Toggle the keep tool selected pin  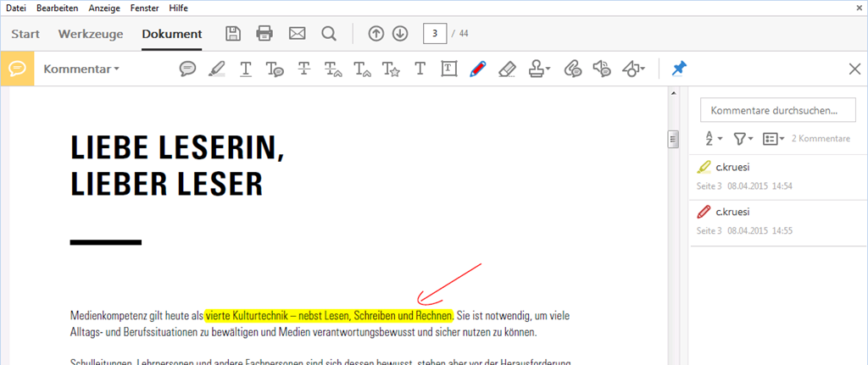(x=679, y=69)
